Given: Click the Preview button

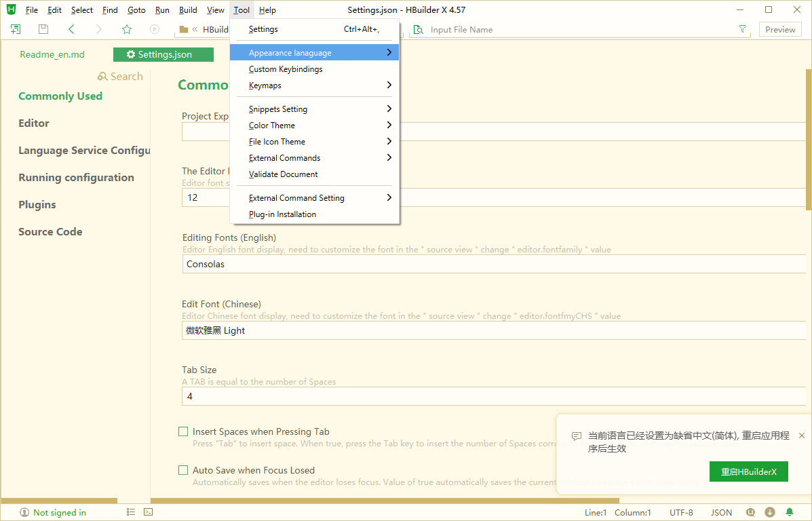Looking at the screenshot, I should 780,29.
